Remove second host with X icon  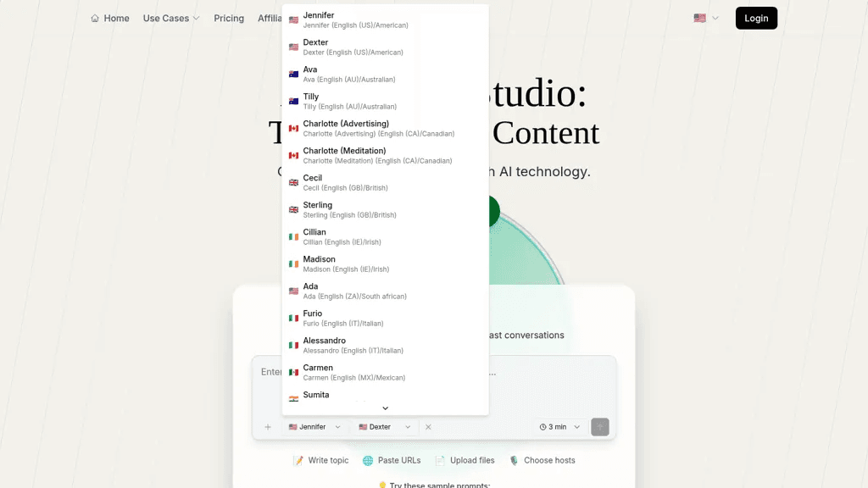428,427
